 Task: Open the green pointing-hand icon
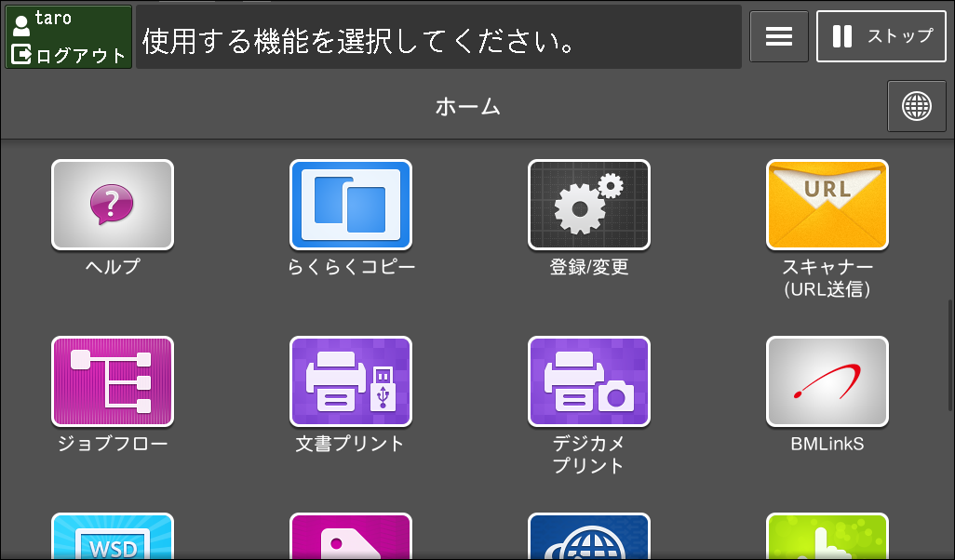[x=827, y=537]
